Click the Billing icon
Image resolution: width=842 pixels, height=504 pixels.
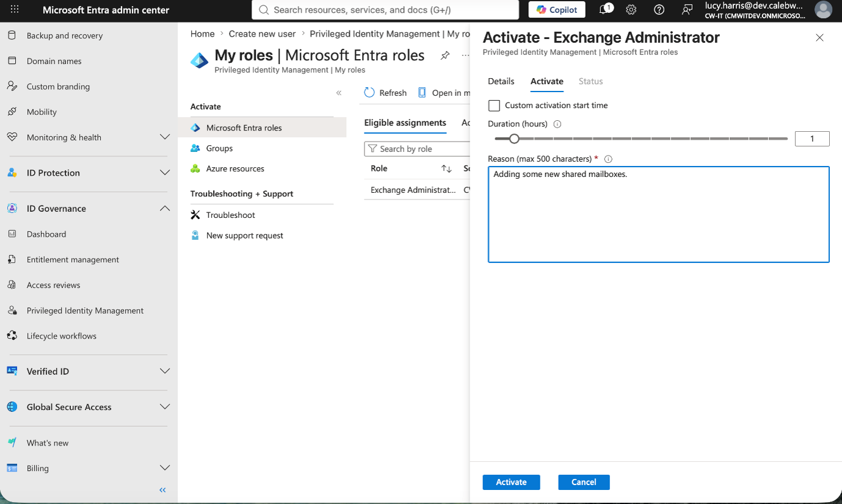pyautogui.click(x=12, y=468)
